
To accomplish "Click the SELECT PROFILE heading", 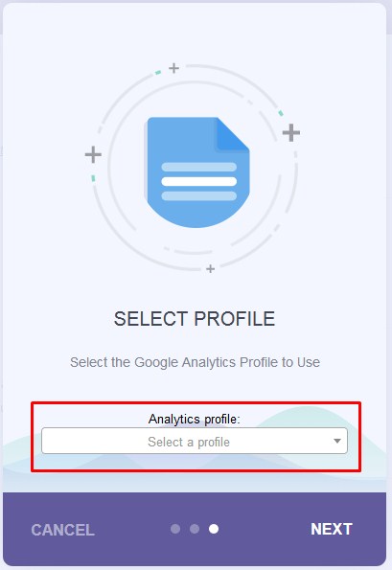I will pos(195,319).
